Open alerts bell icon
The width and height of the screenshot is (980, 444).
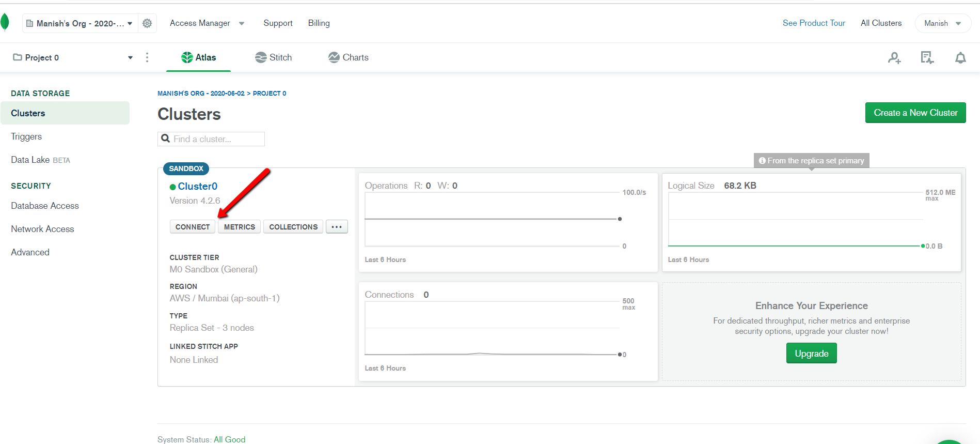click(x=960, y=58)
